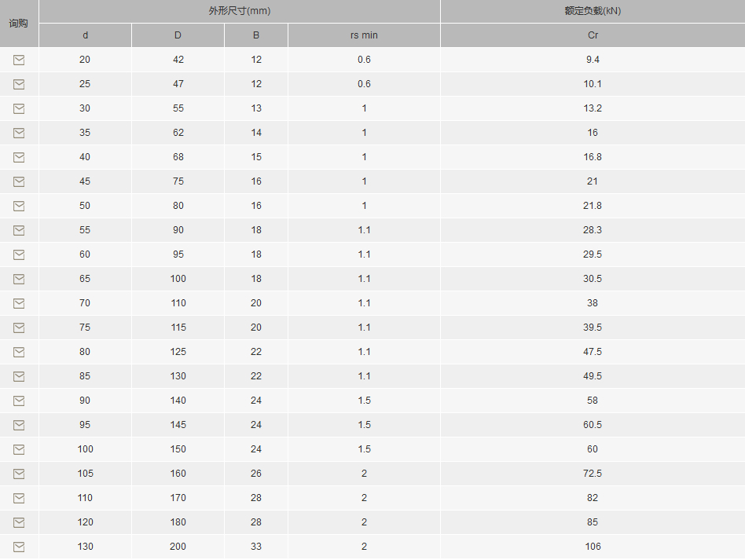
Task: Select the Cr value 106 cell
Action: (593, 546)
